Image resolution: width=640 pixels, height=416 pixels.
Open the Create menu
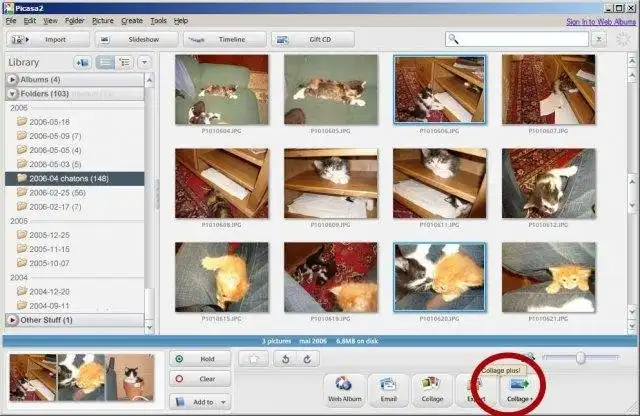pos(132,21)
